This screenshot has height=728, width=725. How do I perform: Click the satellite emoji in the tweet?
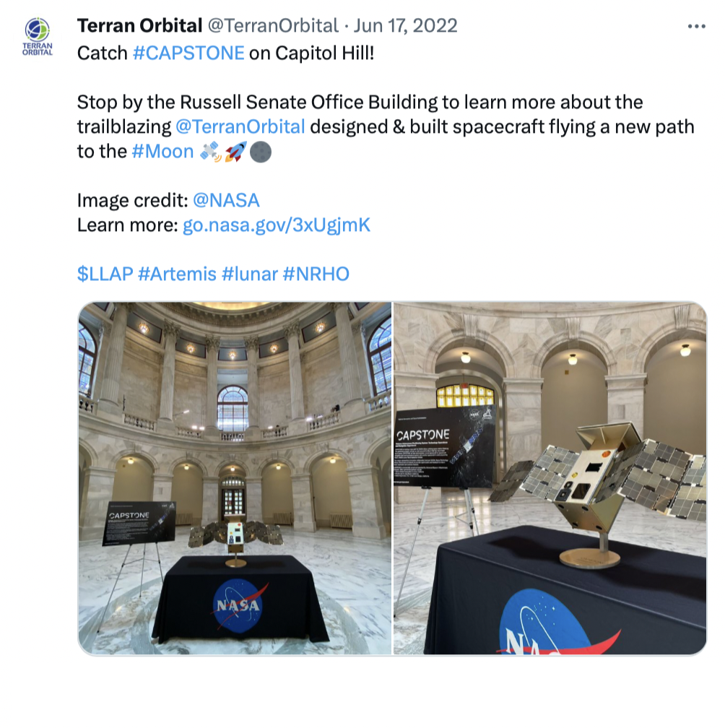point(211,152)
